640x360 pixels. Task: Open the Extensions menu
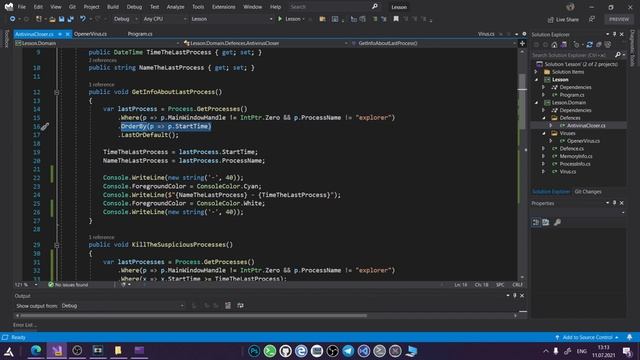tap(224, 7)
